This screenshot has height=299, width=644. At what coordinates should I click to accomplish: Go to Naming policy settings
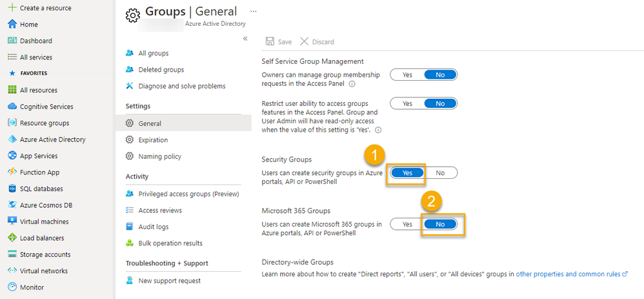tap(159, 156)
